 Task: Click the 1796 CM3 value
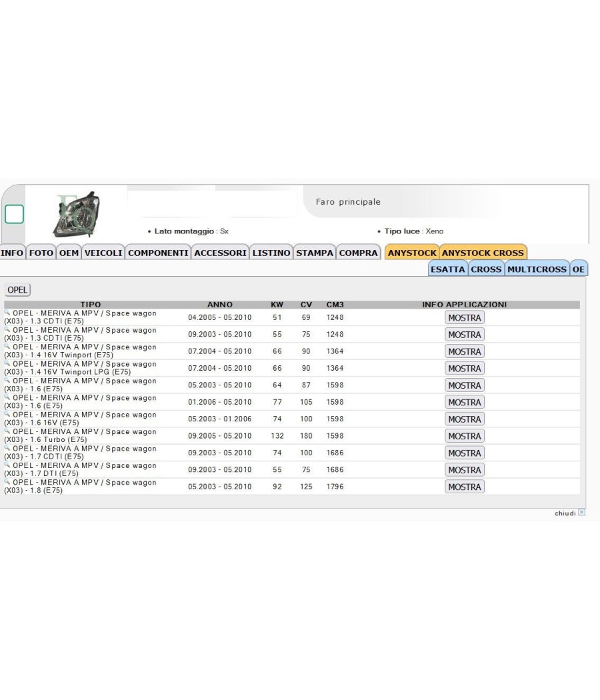click(335, 487)
